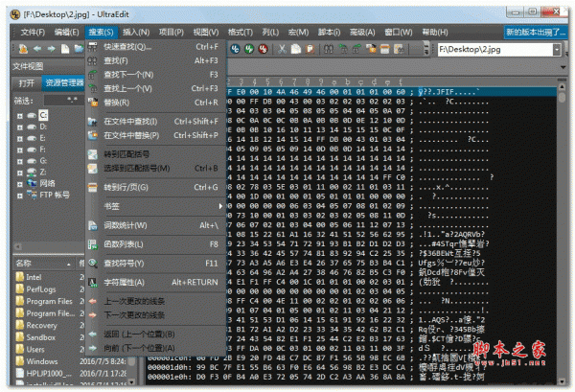Click the red round toolbar icon
575x392 pixels.
pyautogui.click(x=263, y=49)
